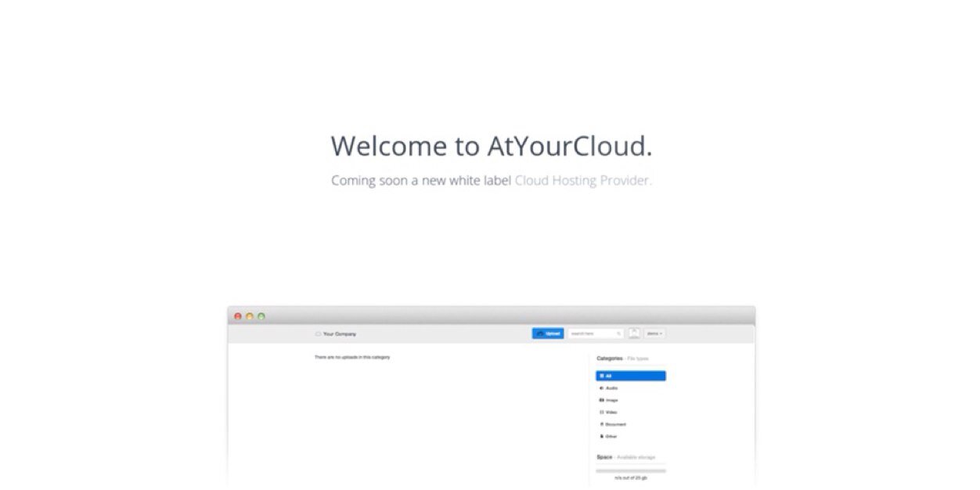Click the Your Company logo
The image size is (980, 490).
click(336, 334)
